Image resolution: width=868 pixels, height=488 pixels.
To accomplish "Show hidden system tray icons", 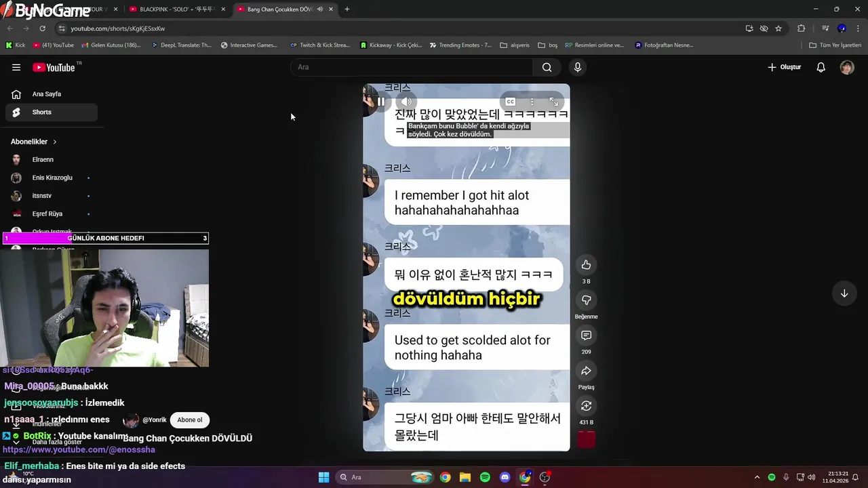I will pos(757,477).
